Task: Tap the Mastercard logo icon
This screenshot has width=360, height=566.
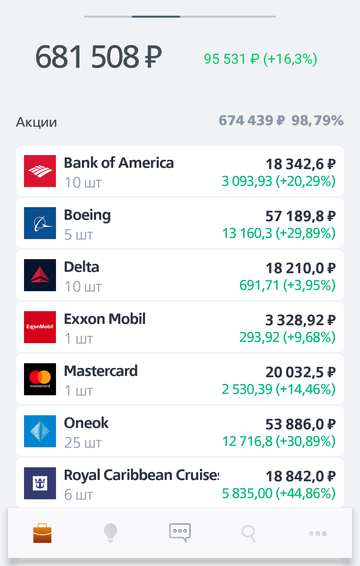Action: [x=40, y=379]
